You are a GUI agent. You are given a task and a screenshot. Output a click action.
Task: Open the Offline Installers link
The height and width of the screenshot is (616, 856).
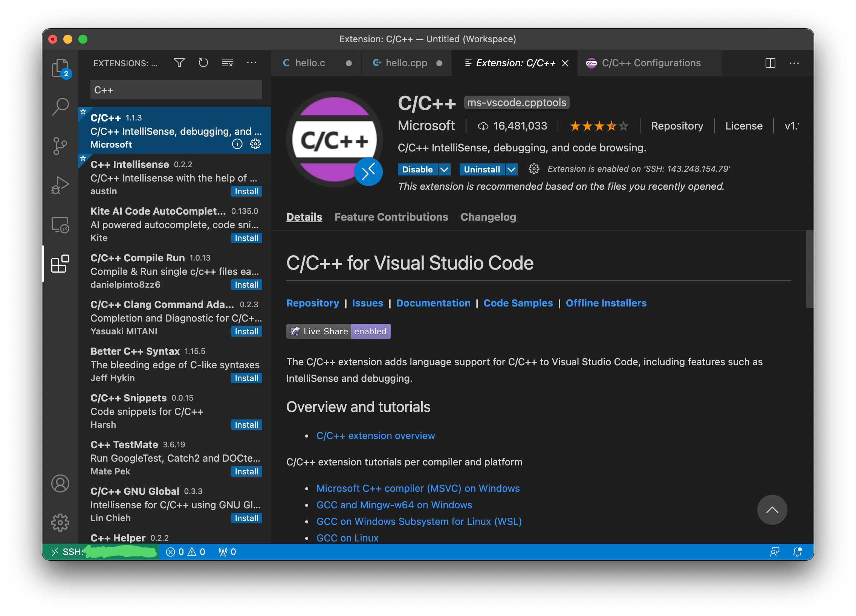[606, 303]
